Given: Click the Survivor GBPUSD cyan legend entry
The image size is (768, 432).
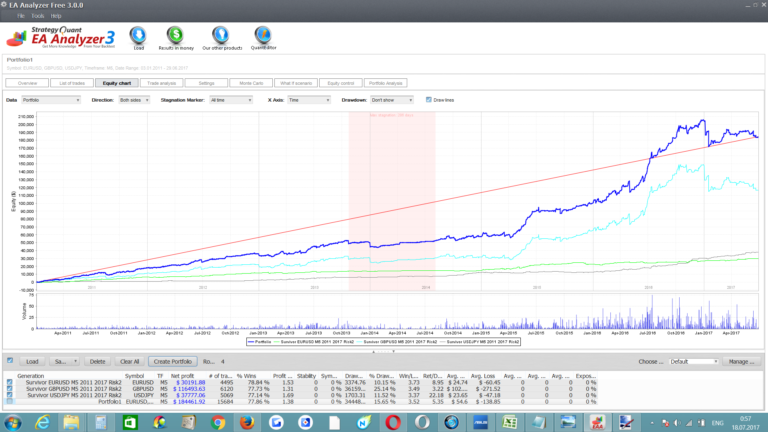Looking at the screenshot, I should tap(397, 342).
